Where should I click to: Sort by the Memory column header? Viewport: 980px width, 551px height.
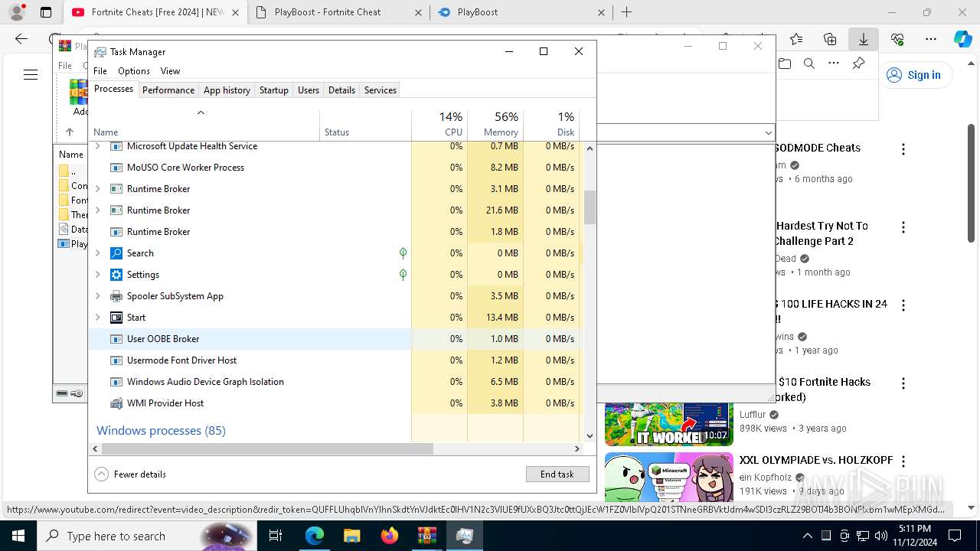[x=495, y=126]
